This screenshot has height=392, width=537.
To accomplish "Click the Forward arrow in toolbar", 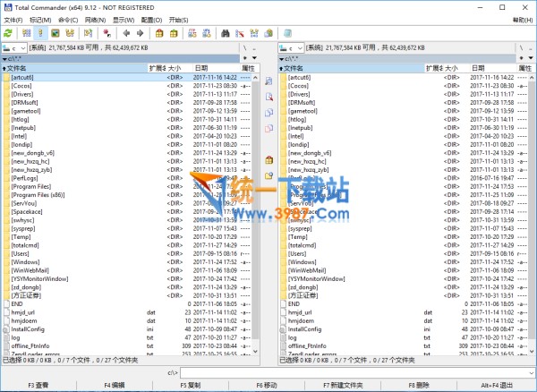I will (x=141, y=33).
